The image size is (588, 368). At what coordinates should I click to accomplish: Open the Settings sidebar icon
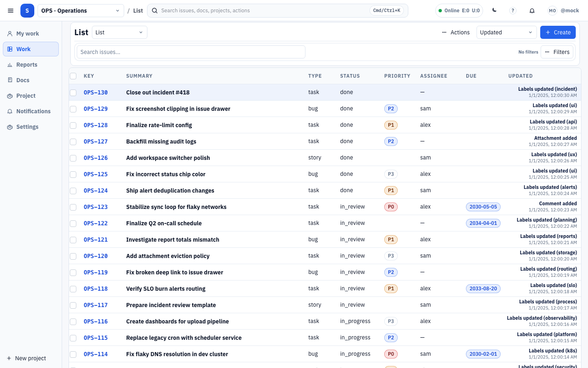[27, 127]
